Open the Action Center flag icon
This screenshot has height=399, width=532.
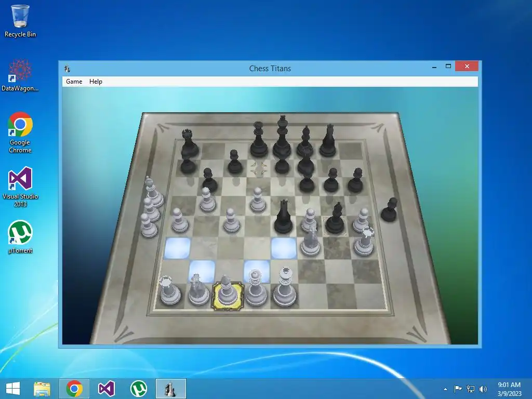458,389
